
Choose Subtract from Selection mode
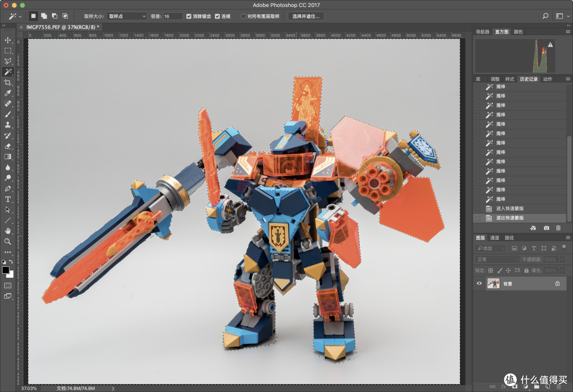click(55, 16)
